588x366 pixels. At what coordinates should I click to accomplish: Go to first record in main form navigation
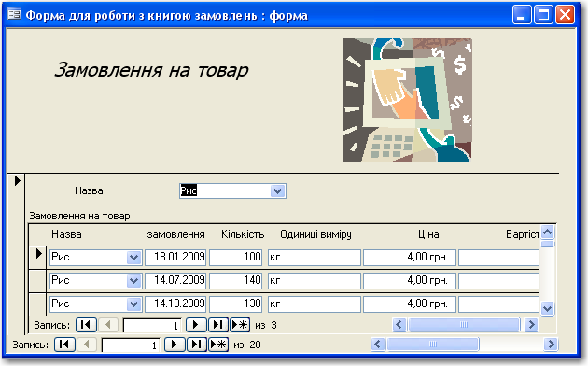pos(64,345)
